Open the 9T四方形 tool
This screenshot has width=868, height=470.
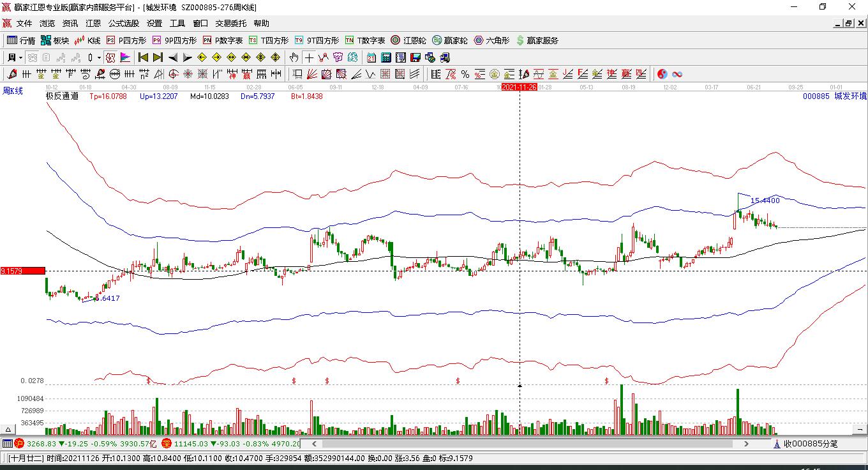tap(317, 40)
